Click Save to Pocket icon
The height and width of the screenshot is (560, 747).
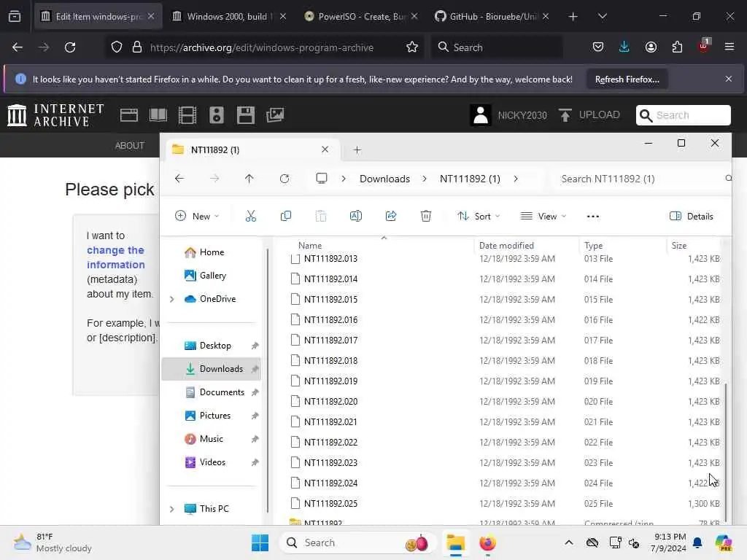pos(598,47)
